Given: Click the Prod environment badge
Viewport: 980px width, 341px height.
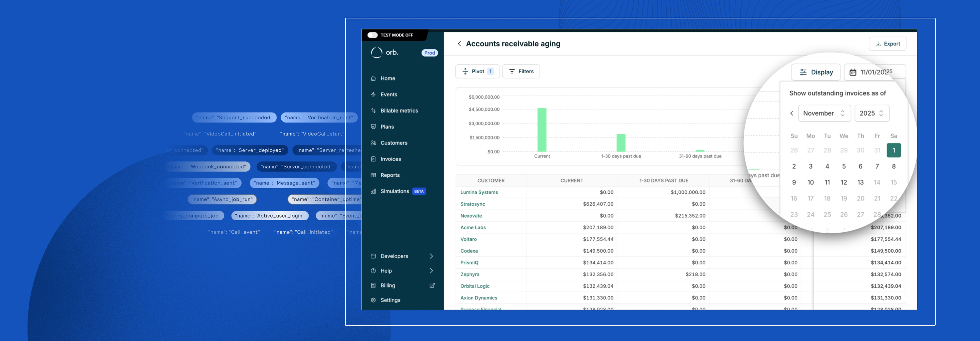Looking at the screenshot, I should pos(430,53).
